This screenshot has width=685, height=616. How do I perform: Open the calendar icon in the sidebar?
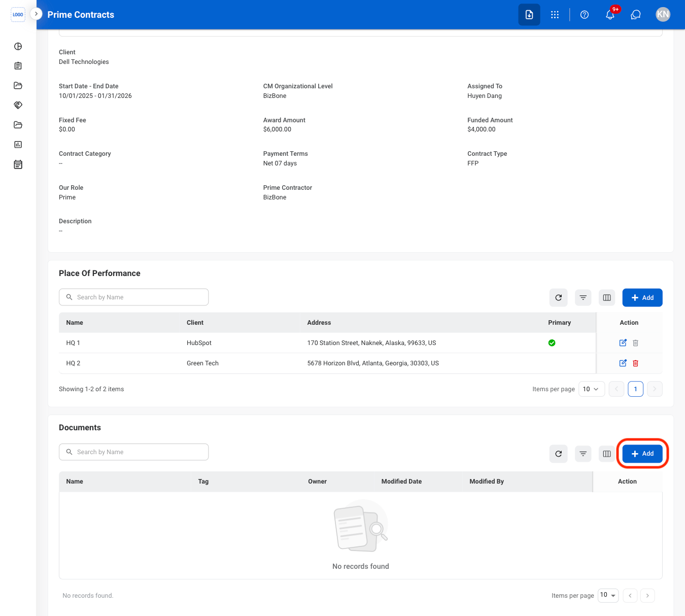coord(18,164)
